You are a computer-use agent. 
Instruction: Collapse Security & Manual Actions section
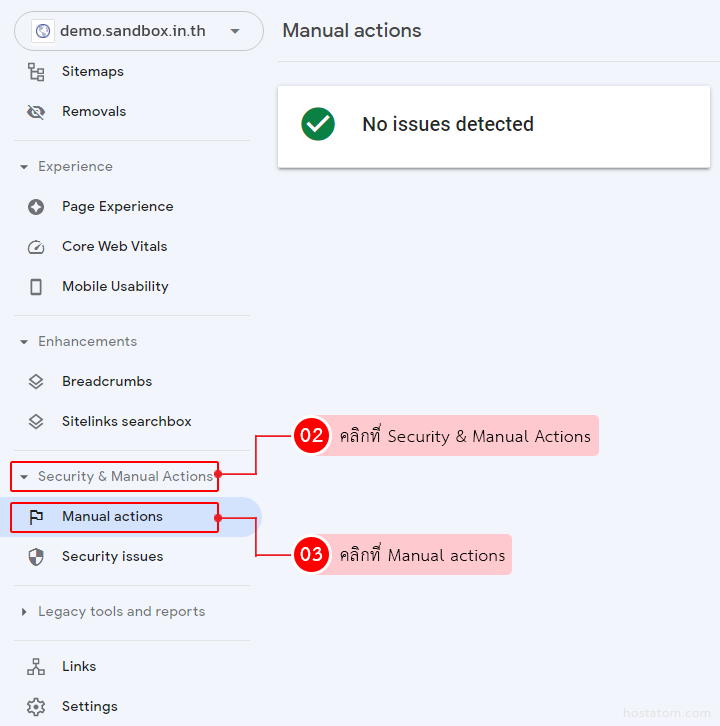point(24,477)
